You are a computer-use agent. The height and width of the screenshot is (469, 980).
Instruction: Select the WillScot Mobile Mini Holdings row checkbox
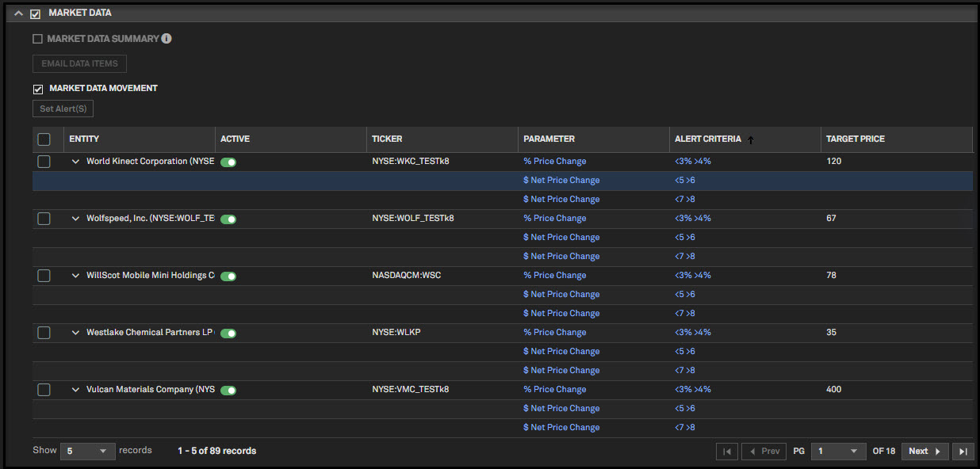(44, 276)
